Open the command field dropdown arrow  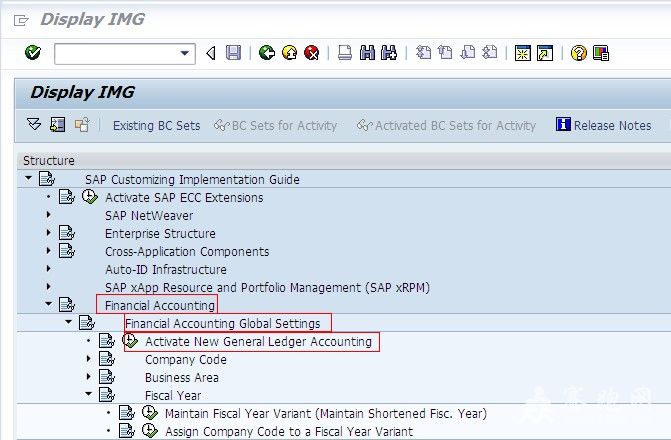184,54
